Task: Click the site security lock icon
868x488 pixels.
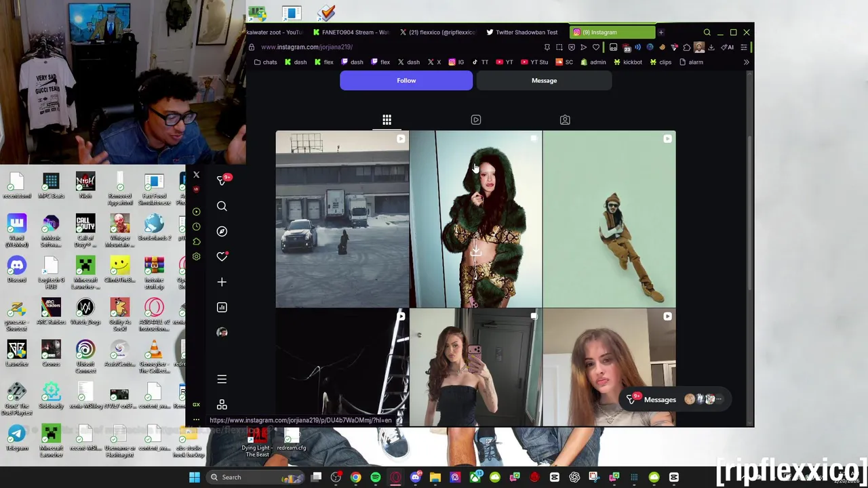Action: 251,47
